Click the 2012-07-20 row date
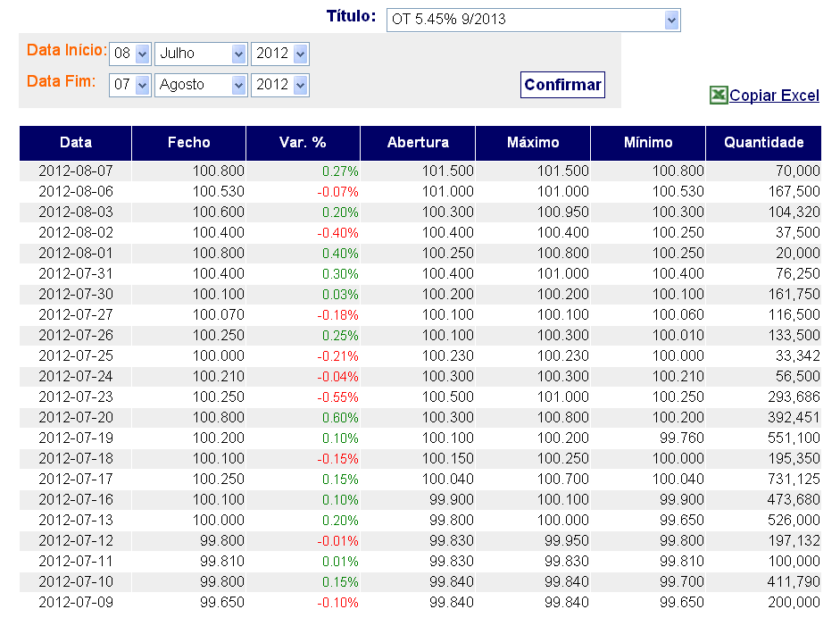Viewport: 840px width, 626px height. (76, 417)
